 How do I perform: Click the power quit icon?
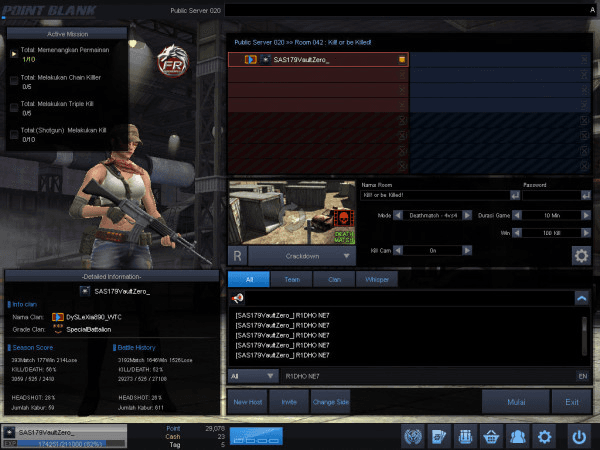click(x=578, y=436)
